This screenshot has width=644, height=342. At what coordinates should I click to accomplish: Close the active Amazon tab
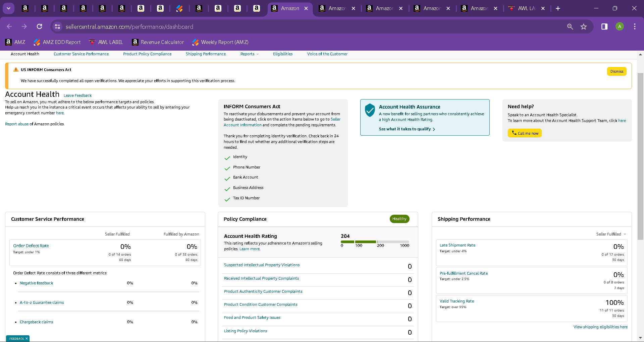(x=306, y=8)
